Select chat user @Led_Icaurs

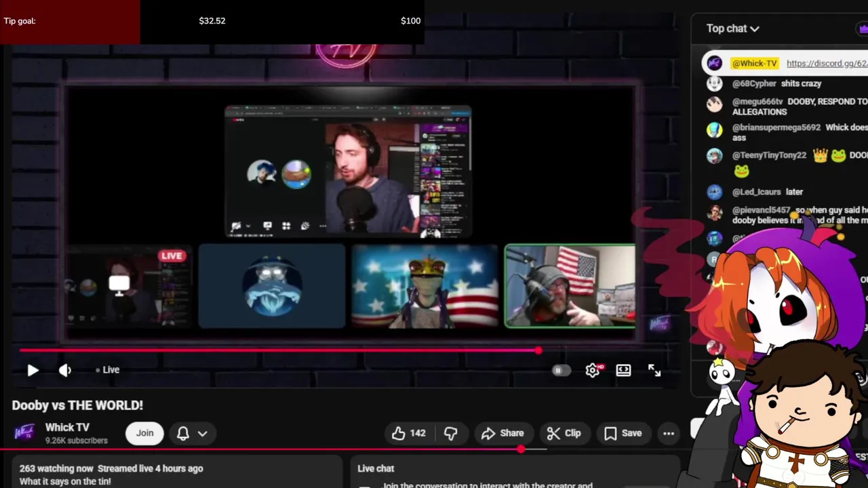coord(756,192)
